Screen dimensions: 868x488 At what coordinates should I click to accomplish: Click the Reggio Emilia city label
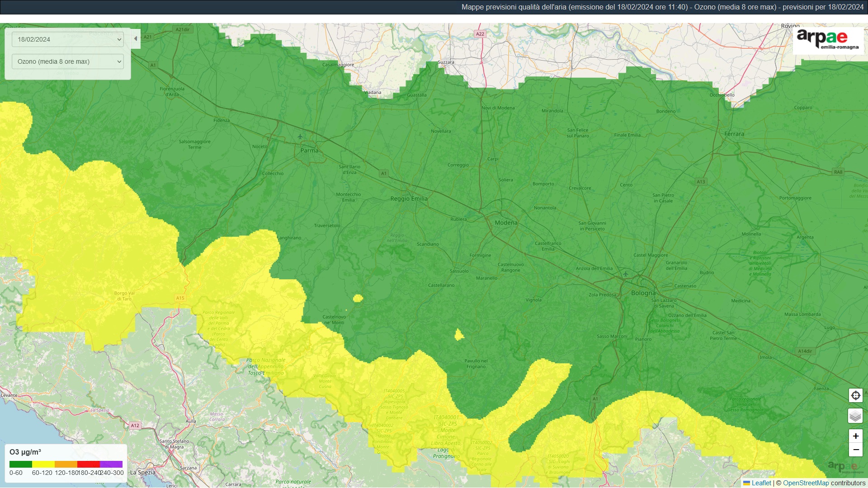click(409, 199)
